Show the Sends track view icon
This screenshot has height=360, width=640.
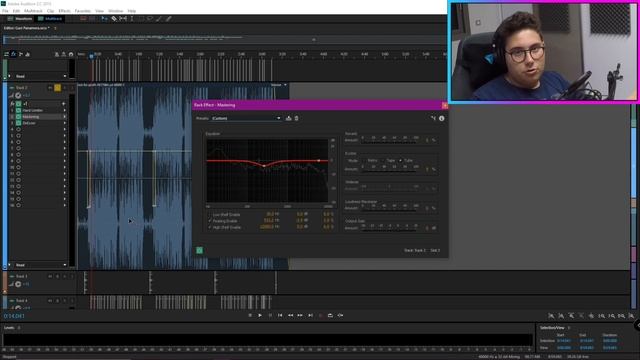[21, 54]
